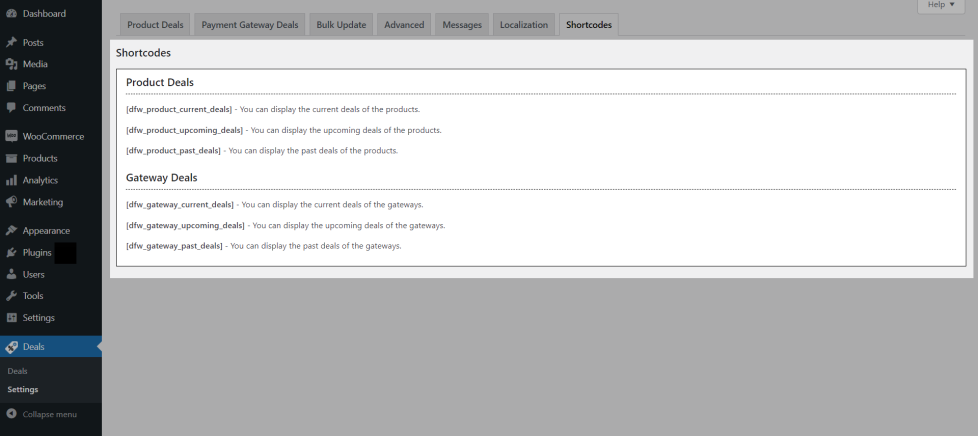Click the Gateway Deals section heading
The height and width of the screenshot is (436, 978).
pos(162,178)
